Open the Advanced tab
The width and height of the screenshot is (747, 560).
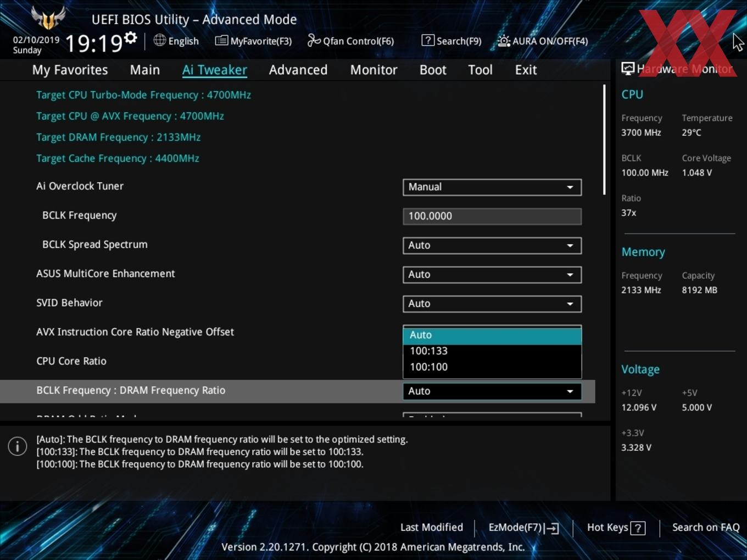tap(298, 70)
